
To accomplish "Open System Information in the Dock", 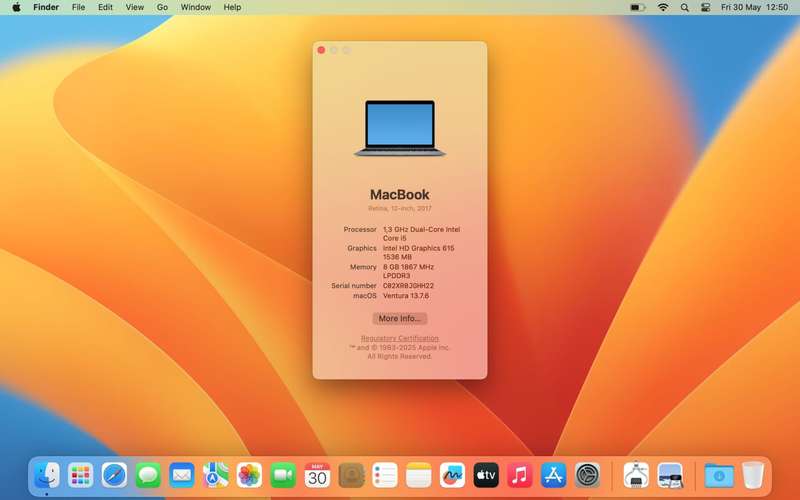I will click(636, 476).
